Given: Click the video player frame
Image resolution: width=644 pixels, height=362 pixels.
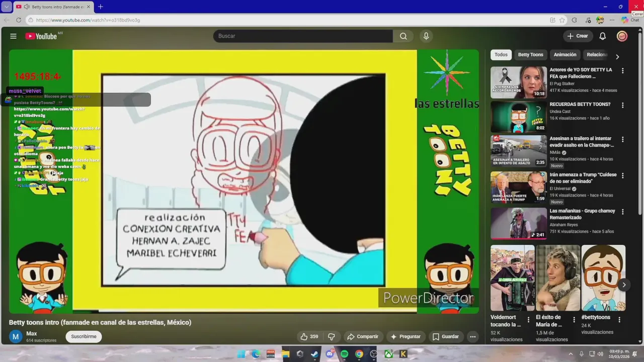Looking at the screenshot, I should click(x=244, y=182).
